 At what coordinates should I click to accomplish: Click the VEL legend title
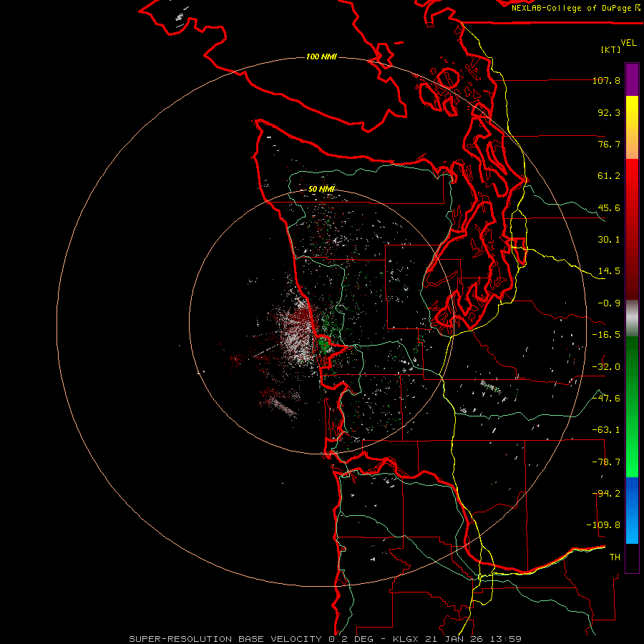[x=629, y=43]
